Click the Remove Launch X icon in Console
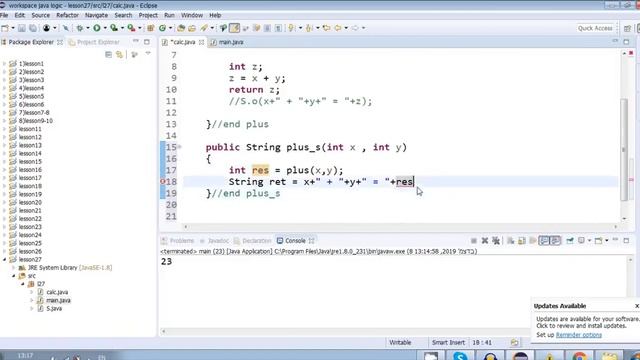 (x=485, y=241)
